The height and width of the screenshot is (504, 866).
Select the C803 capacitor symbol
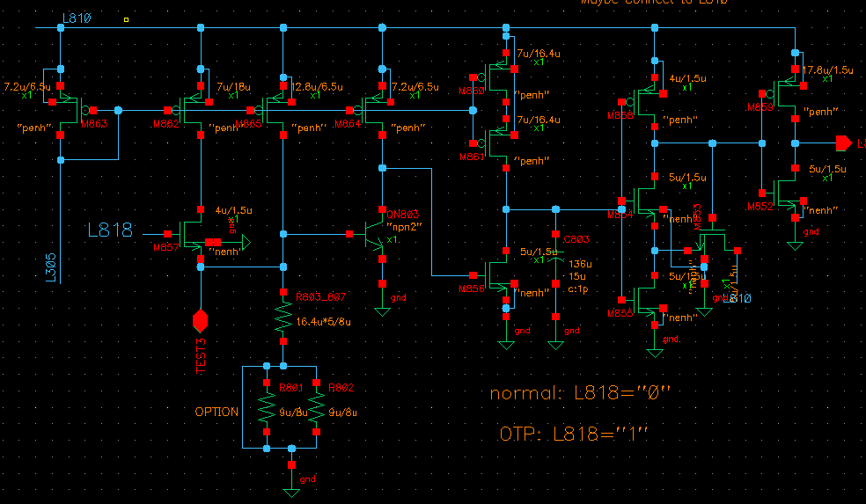coord(555,259)
